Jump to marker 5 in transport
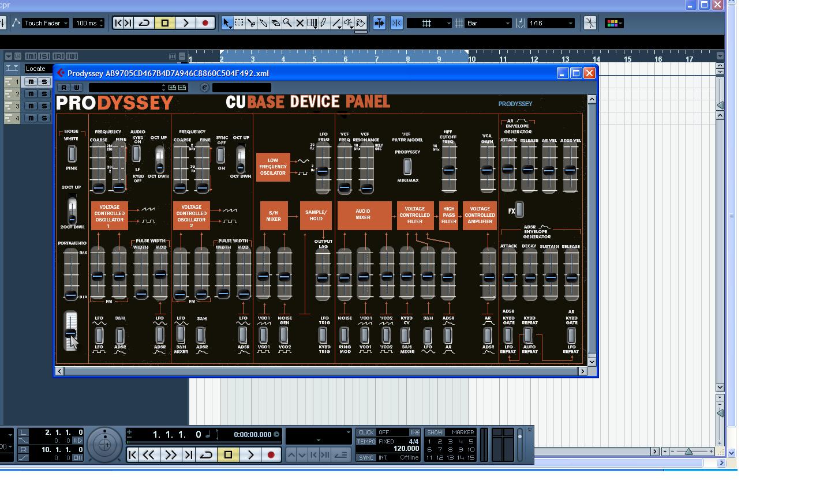 [x=471, y=442]
